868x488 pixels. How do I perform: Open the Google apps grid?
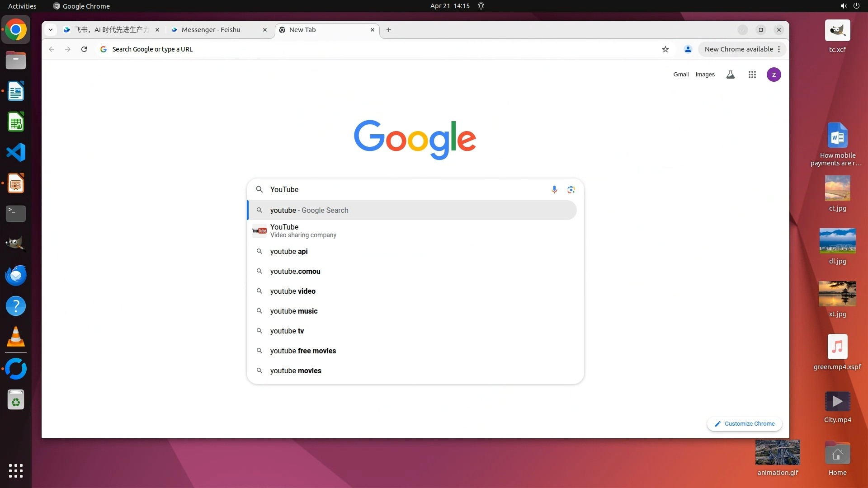[752, 75]
